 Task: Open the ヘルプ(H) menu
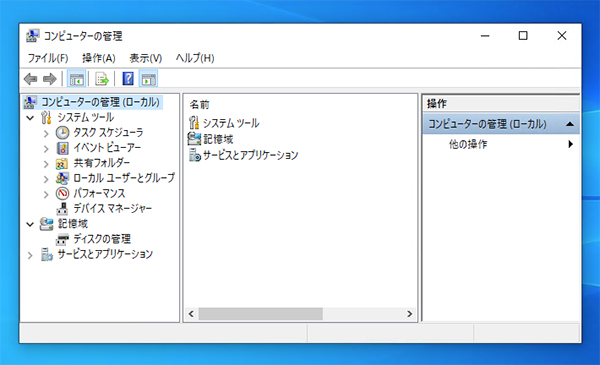click(x=195, y=58)
